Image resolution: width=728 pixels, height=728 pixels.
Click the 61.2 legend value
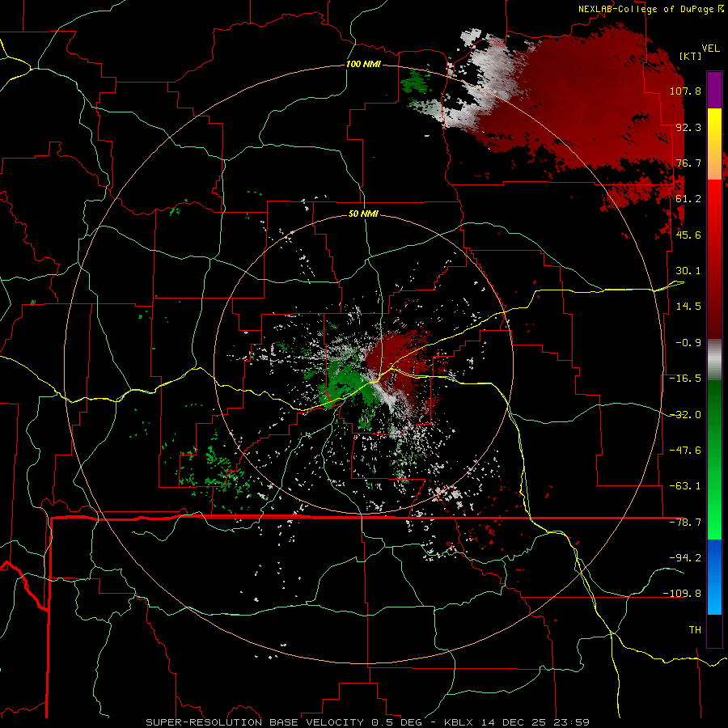tap(688, 199)
